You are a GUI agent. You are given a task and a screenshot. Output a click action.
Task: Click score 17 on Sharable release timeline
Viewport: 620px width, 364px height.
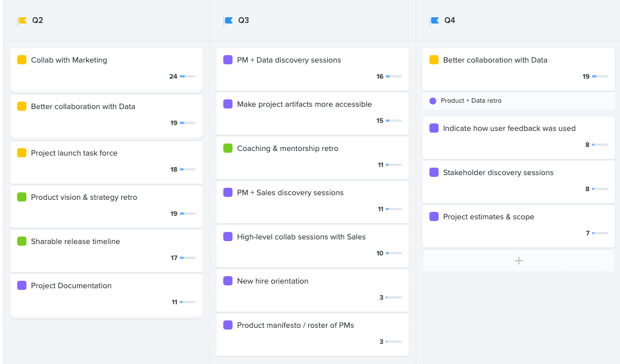174,258
